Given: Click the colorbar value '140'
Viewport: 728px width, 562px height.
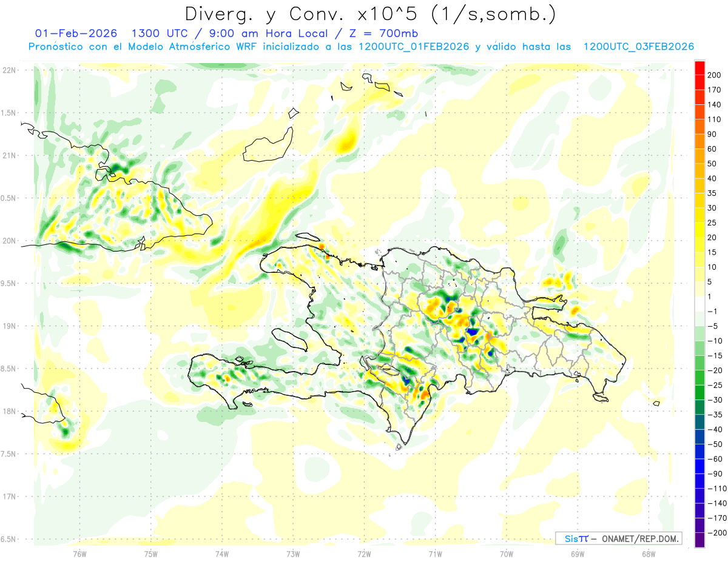Looking at the screenshot, I should tap(715, 104).
